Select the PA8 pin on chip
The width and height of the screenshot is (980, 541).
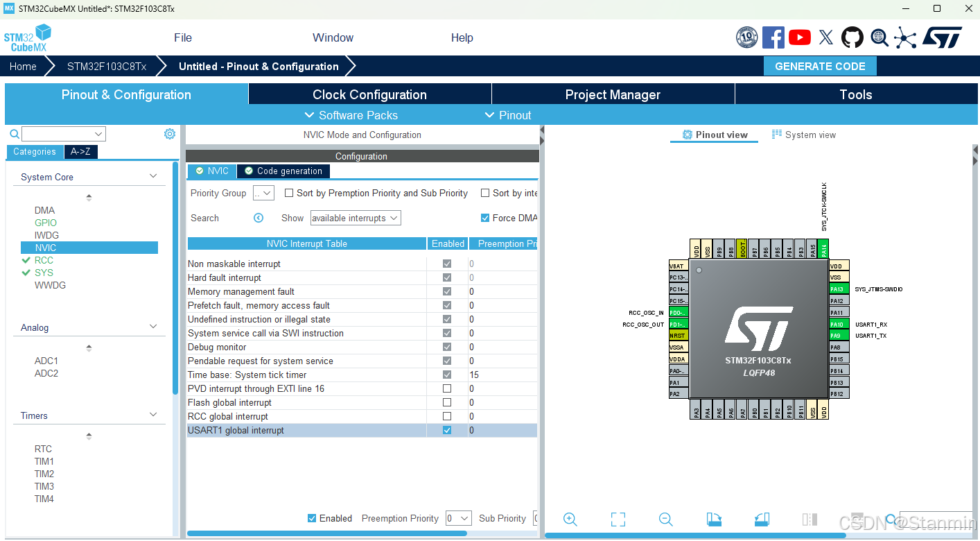coord(839,347)
